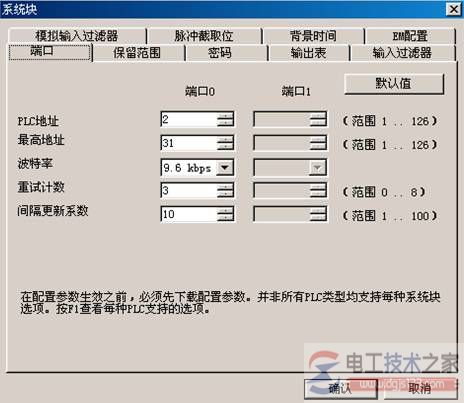The height and width of the screenshot is (403, 464).
Task: Open the disabled 波特率 dropdown for 端口1
Action: pyautogui.click(x=317, y=167)
